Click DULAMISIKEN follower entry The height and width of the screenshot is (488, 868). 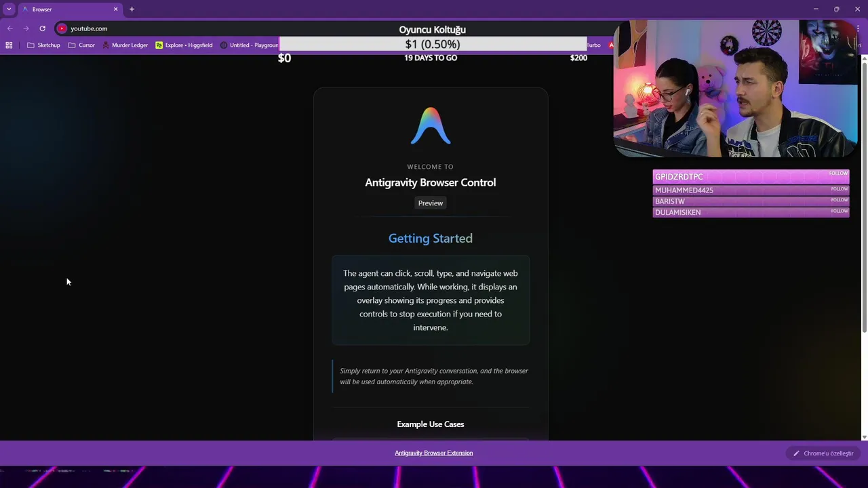(x=751, y=212)
